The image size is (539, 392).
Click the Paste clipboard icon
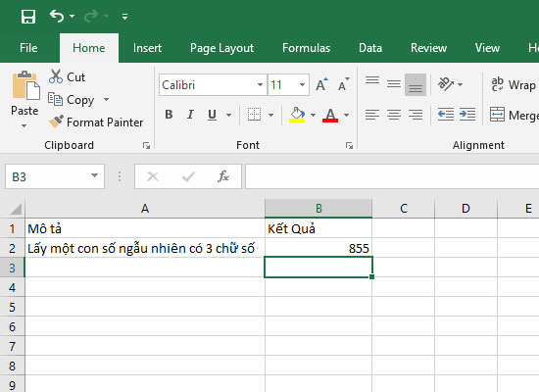[x=25, y=85]
